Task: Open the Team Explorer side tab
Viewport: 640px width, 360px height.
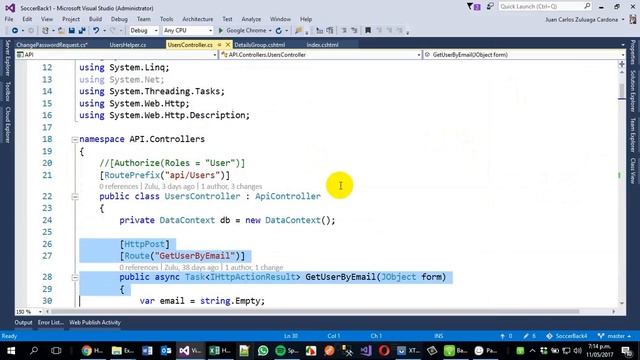Action: [633, 135]
